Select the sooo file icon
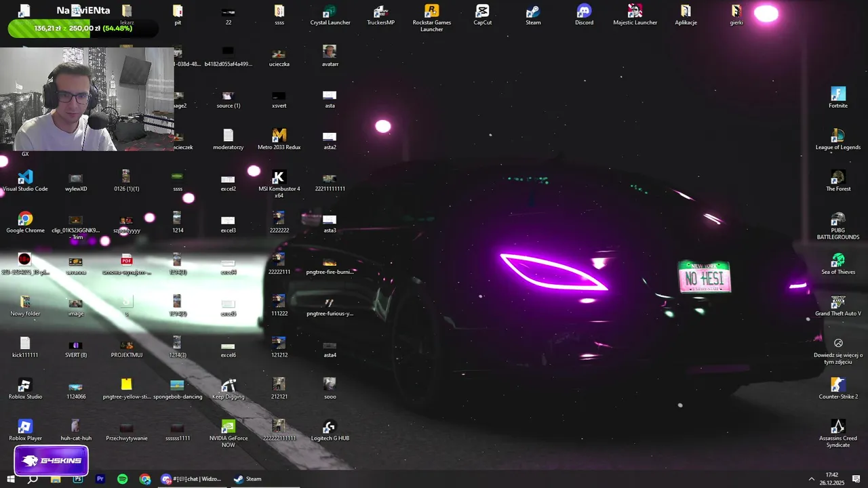 pyautogui.click(x=330, y=389)
